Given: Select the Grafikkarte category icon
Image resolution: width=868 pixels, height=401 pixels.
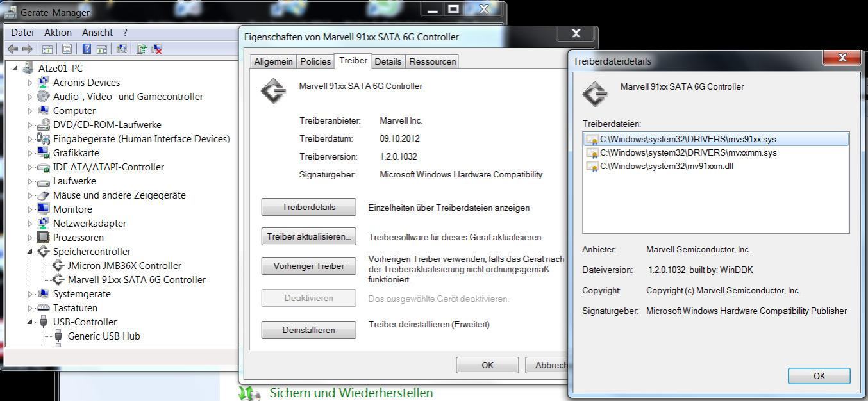Looking at the screenshot, I should [43, 152].
